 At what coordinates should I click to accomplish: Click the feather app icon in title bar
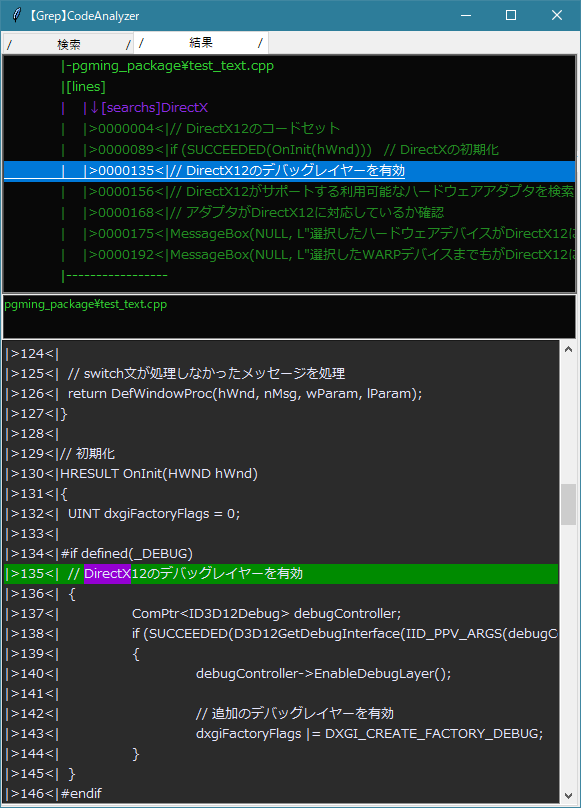click(17, 15)
